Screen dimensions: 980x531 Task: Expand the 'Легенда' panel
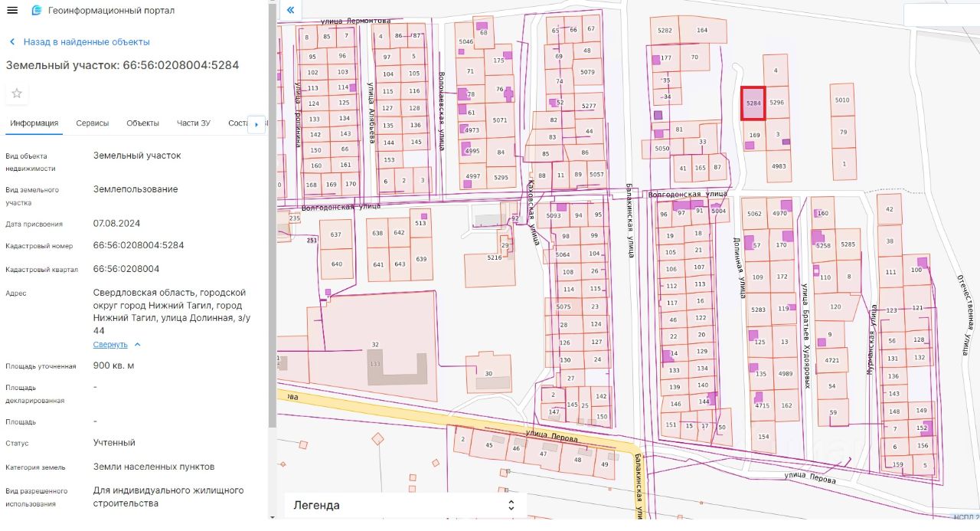(406, 505)
